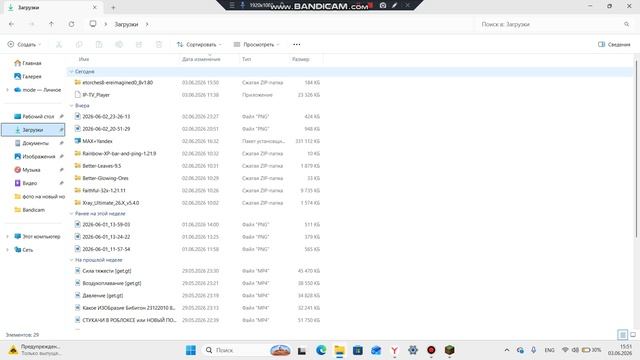Click the Bandicam pencil draw icon
Viewport: 640px width, 360px height.
(x=394, y=5)
